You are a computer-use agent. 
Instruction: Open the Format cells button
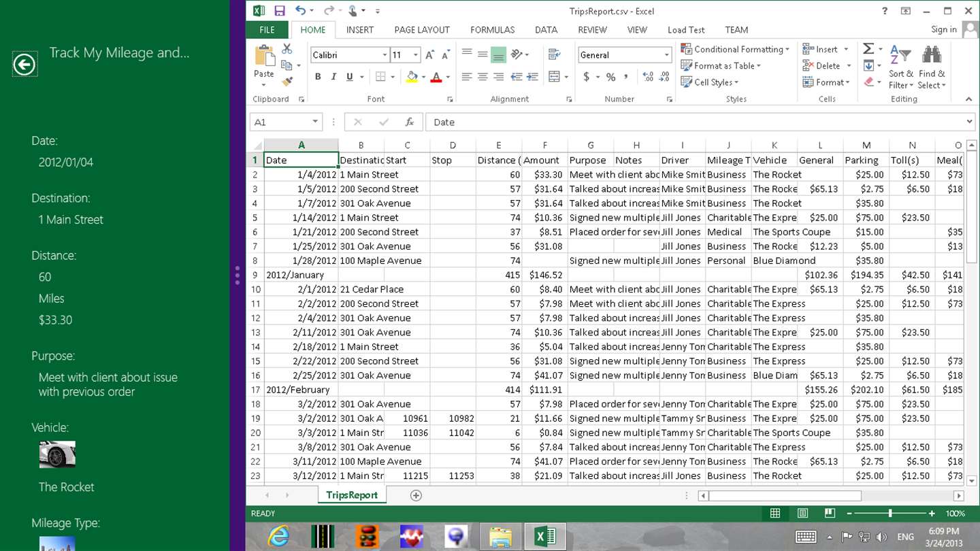click(826, 82)
